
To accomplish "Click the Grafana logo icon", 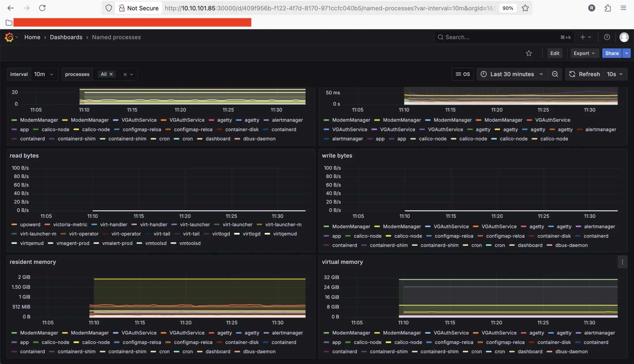I will [x=9, y=37].
